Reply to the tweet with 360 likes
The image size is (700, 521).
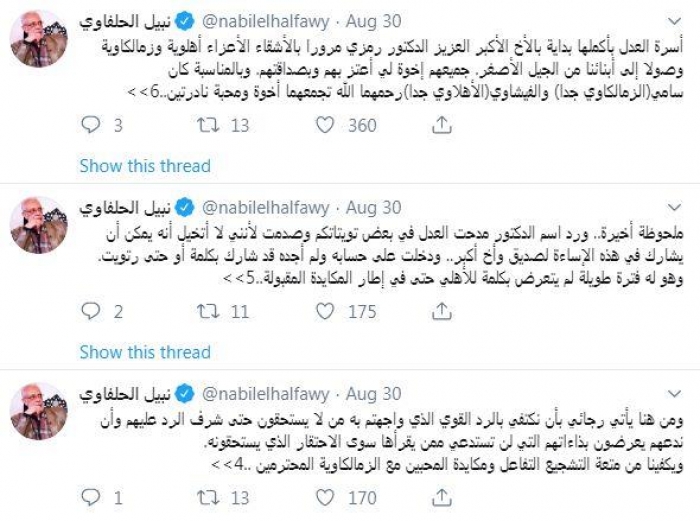90,126
